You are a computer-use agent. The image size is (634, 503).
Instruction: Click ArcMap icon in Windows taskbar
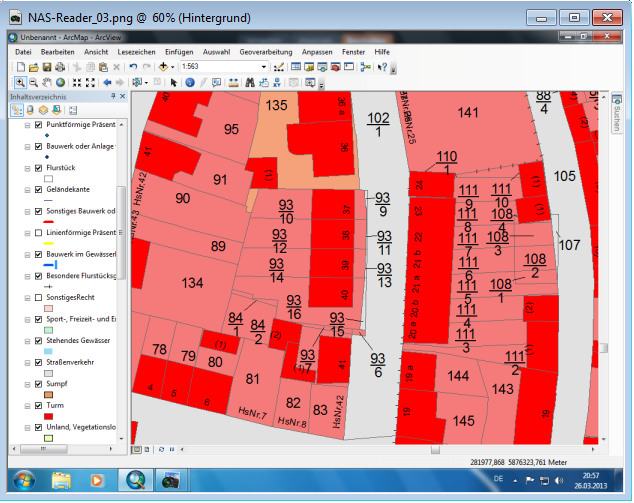click(x=133, y=480)
